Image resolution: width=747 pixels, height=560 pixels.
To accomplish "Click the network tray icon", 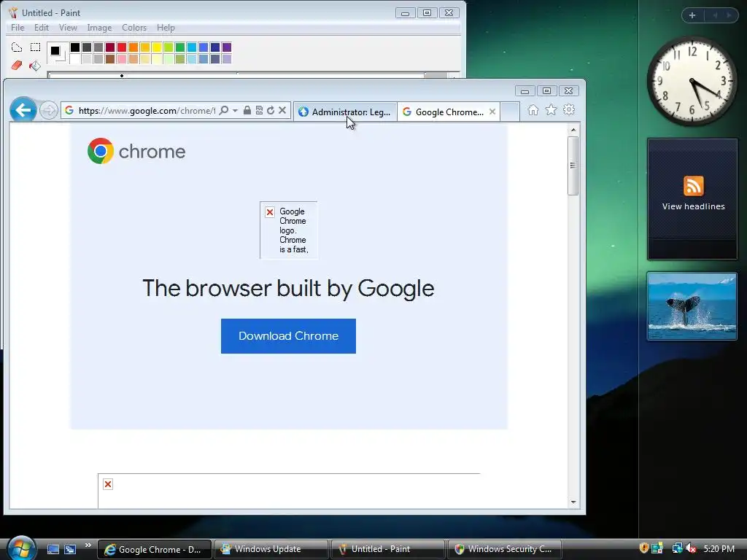I will 677,548.
